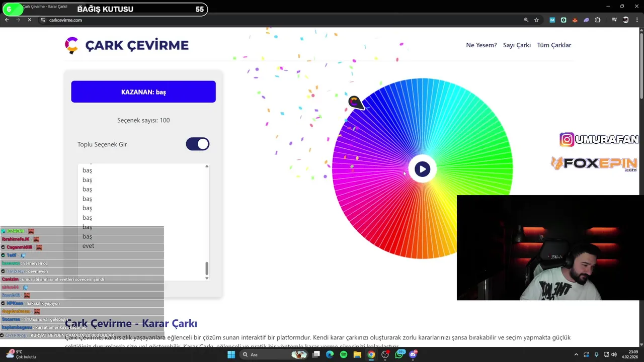
Task: Open the Tüm Çarklar menu link
Action: coord(554,45)
